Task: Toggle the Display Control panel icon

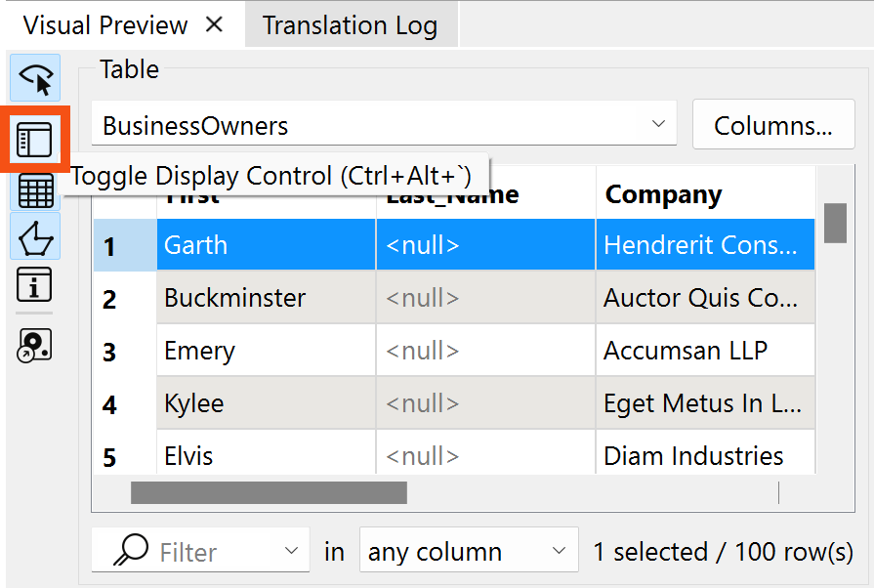Action: click(35, 140)
